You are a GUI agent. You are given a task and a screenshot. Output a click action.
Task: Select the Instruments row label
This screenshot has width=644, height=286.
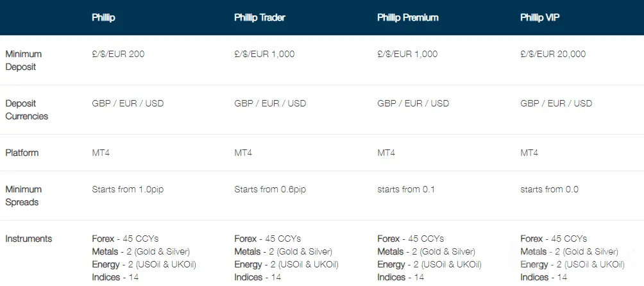[x=29, y=239]
